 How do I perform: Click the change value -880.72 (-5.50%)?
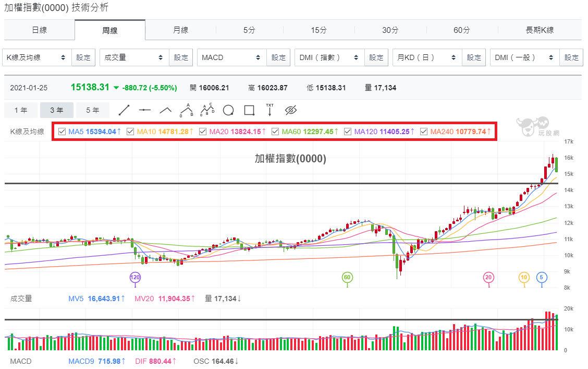150,88
